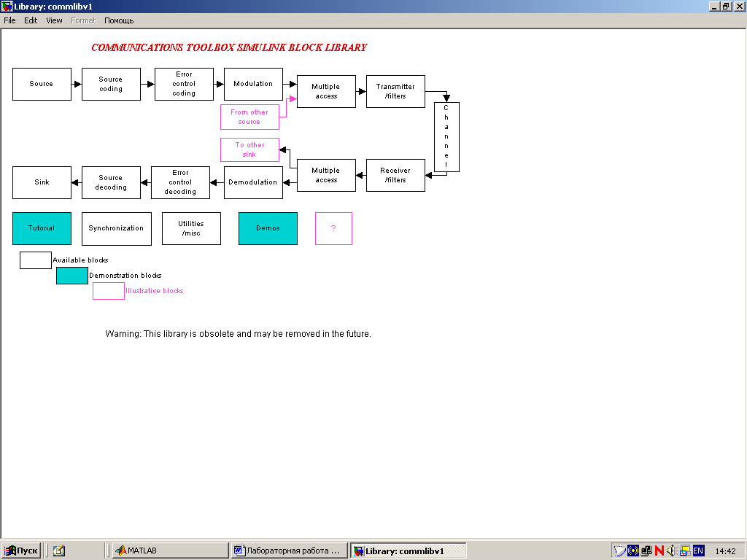Click the greyed-out Format menu
Screen dimensions: 747x560
pos(83,20)
